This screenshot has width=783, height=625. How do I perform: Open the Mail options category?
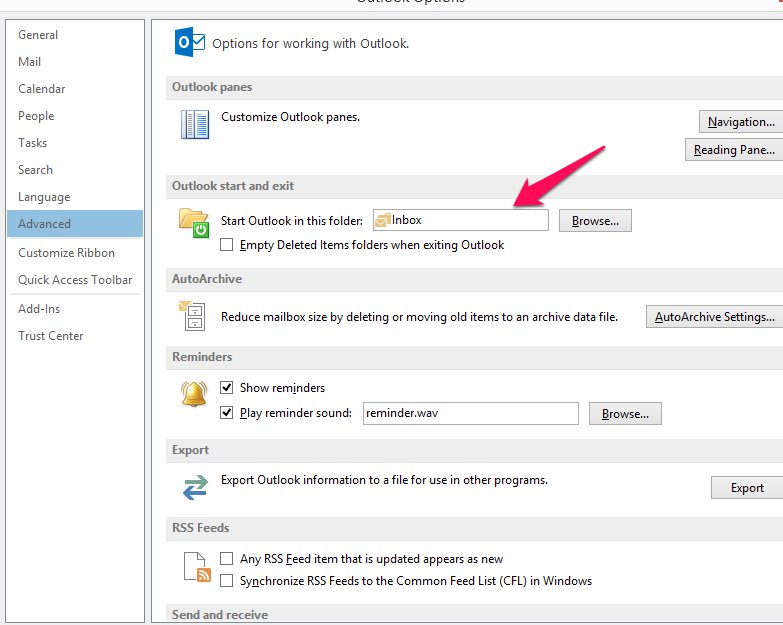pos(75,62)
